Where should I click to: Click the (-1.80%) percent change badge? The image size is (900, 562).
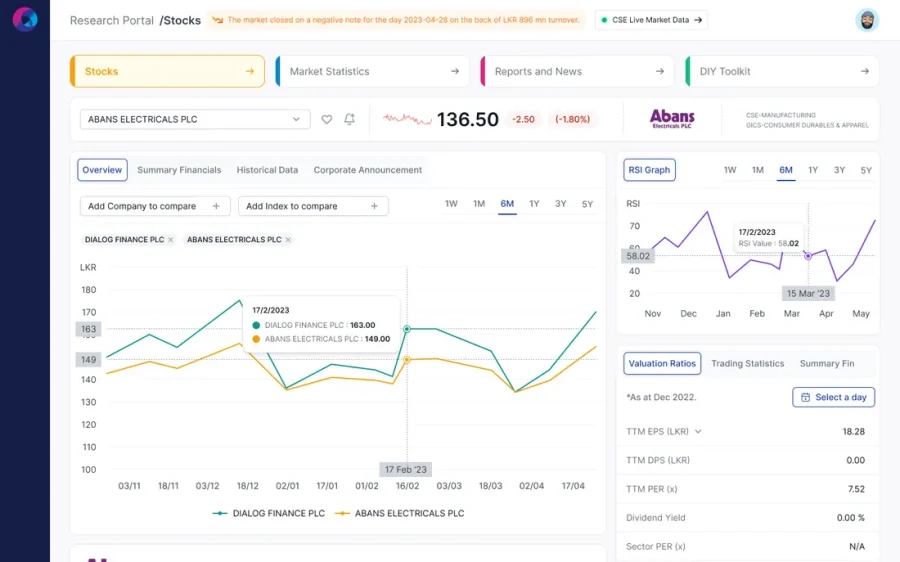[572, 119]
